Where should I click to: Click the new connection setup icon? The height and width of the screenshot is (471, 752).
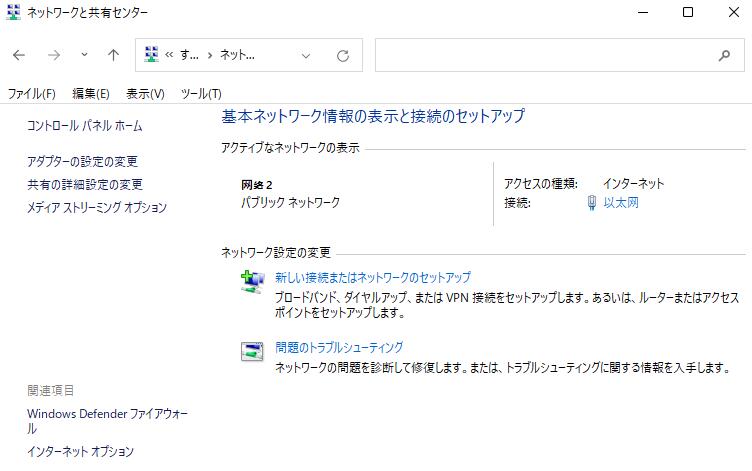252,282
